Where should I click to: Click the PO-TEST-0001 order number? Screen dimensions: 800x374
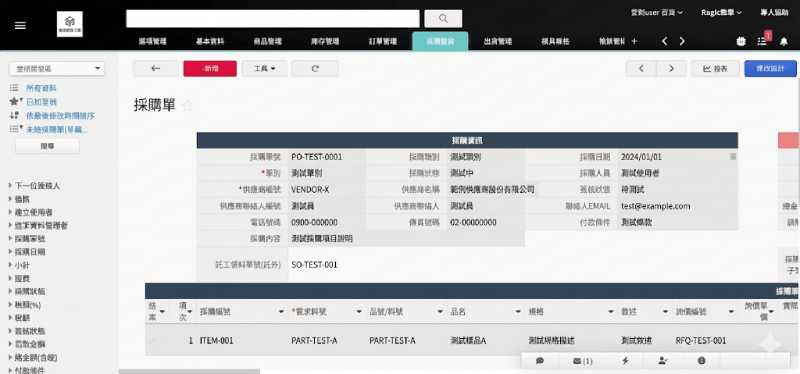(316, 157)
